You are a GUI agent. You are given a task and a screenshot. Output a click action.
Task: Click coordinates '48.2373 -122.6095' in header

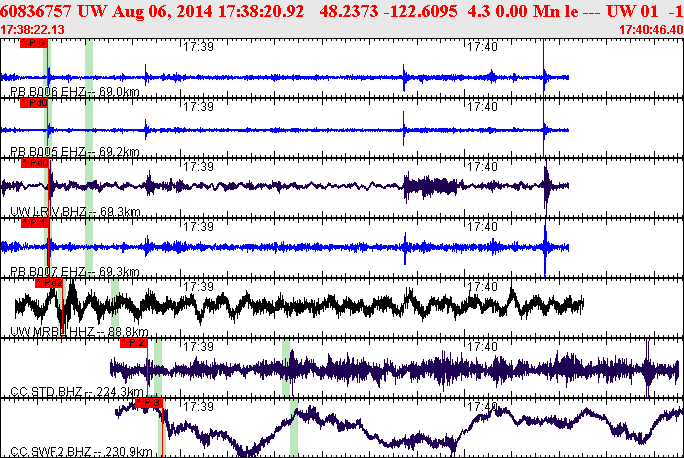388,11
